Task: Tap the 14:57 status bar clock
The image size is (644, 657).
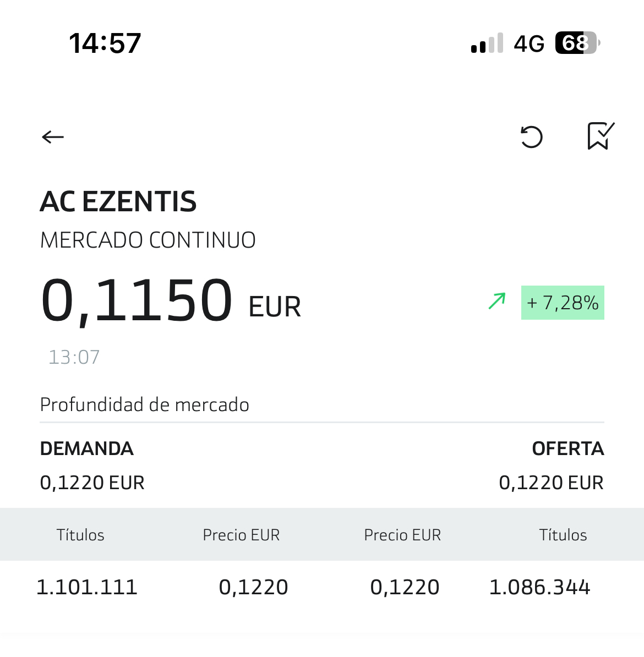Action: [x=105, y=43]
